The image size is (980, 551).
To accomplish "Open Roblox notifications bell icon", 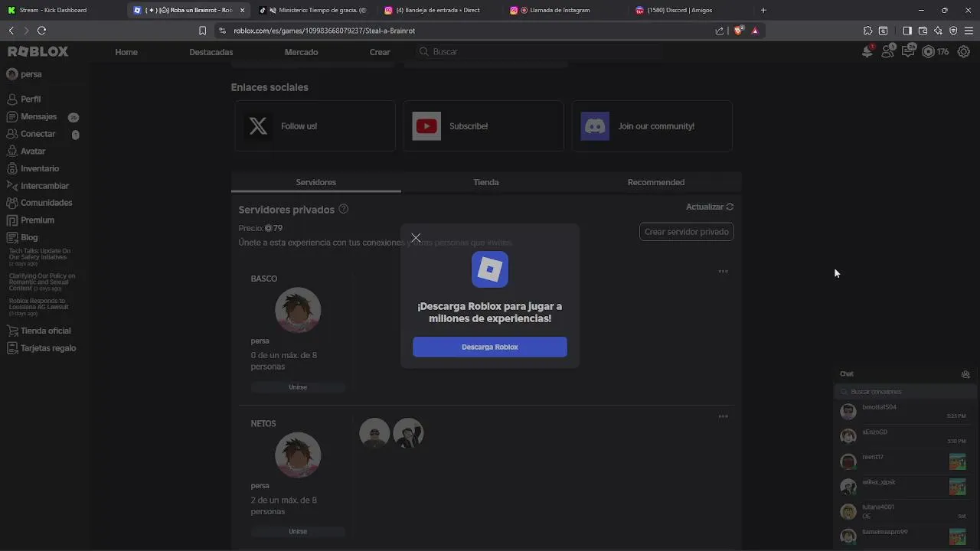I will (867, 51).
